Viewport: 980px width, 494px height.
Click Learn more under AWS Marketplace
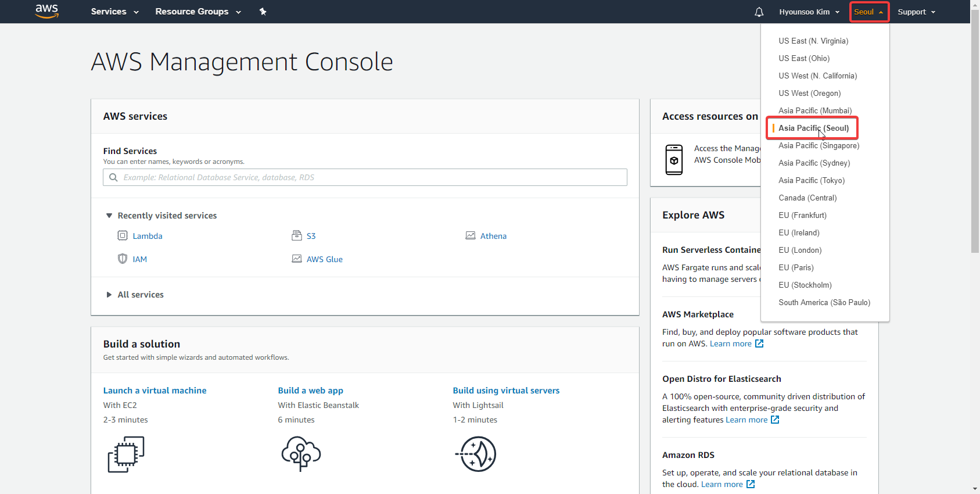click(x=730, y=343)
